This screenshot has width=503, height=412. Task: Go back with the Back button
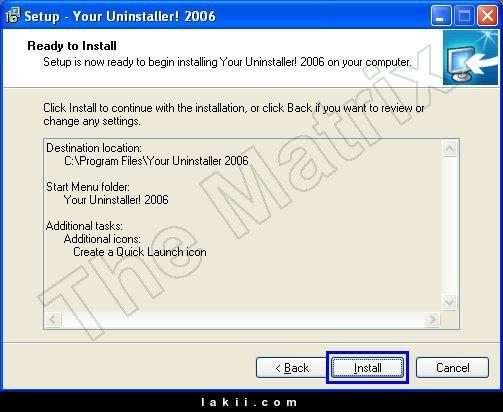[x=292, y=368]
